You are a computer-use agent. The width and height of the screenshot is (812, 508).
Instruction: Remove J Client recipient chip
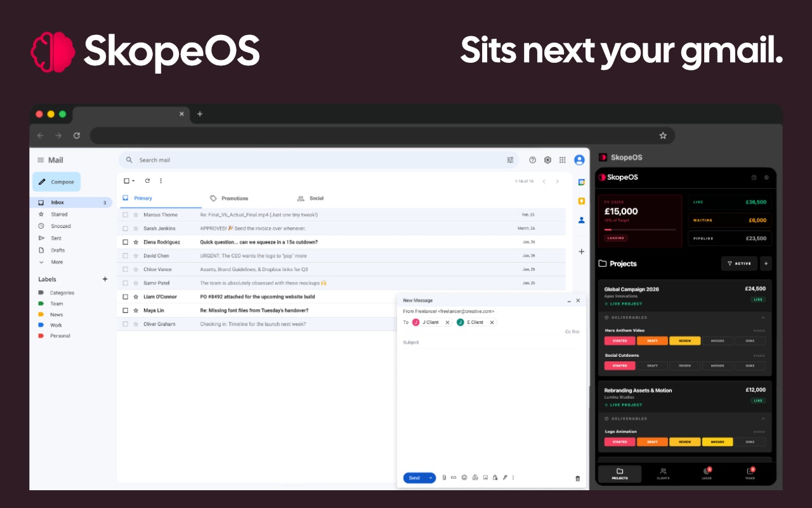coord(447,323)
